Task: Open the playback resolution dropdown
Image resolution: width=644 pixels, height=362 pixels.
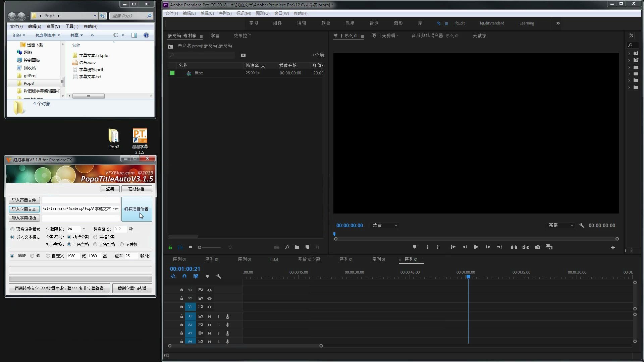Action: coord(561,225)
